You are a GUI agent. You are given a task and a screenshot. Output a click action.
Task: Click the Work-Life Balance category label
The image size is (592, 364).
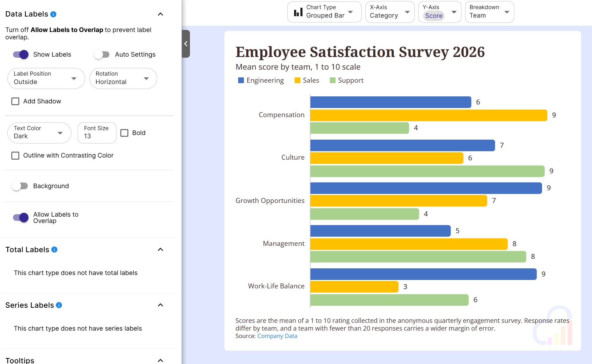pyautogui.click(x=276, y=286)
